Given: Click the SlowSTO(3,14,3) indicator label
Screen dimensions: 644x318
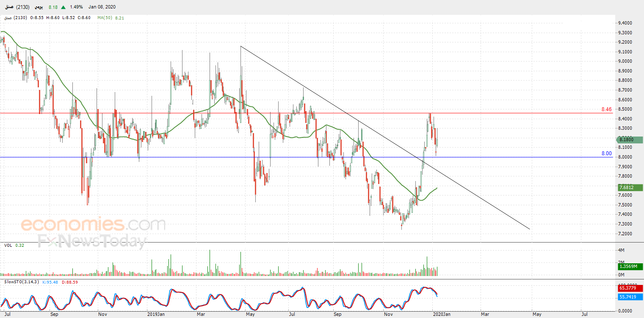Looking at the screenshot, I should click(x=22, y=282).
